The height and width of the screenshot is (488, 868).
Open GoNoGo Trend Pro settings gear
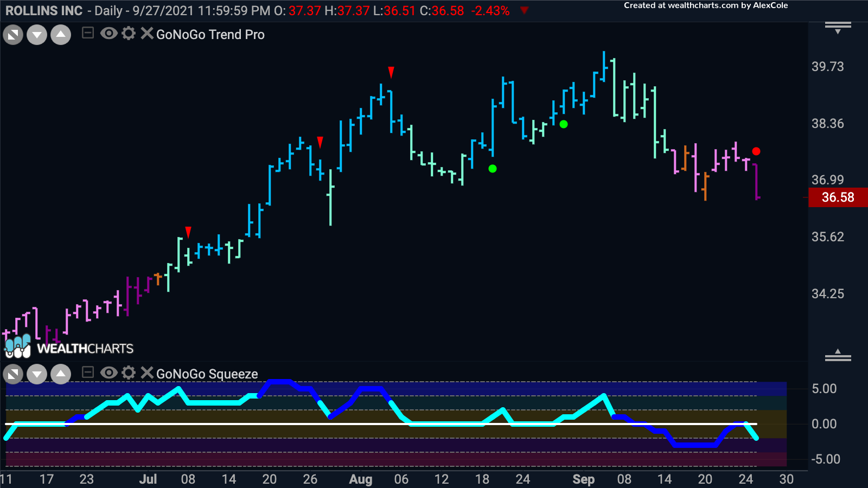[x=129, y=34]
